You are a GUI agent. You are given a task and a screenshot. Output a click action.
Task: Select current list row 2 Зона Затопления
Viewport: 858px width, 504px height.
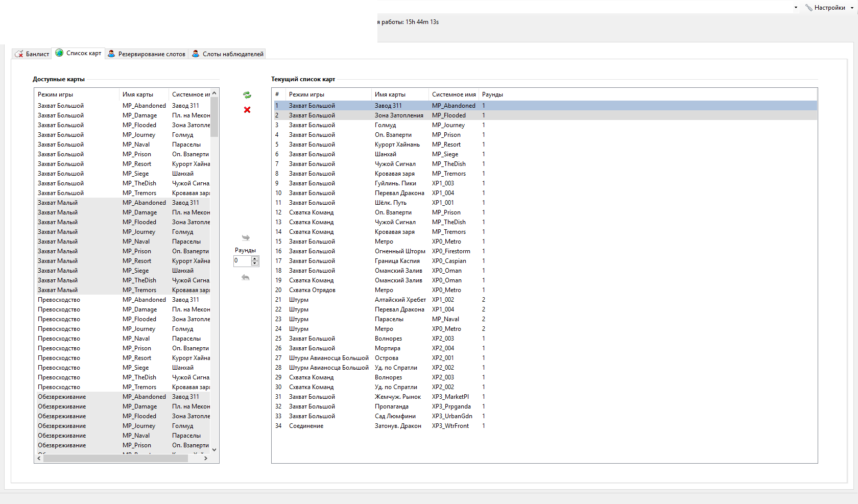click(545, 115)
